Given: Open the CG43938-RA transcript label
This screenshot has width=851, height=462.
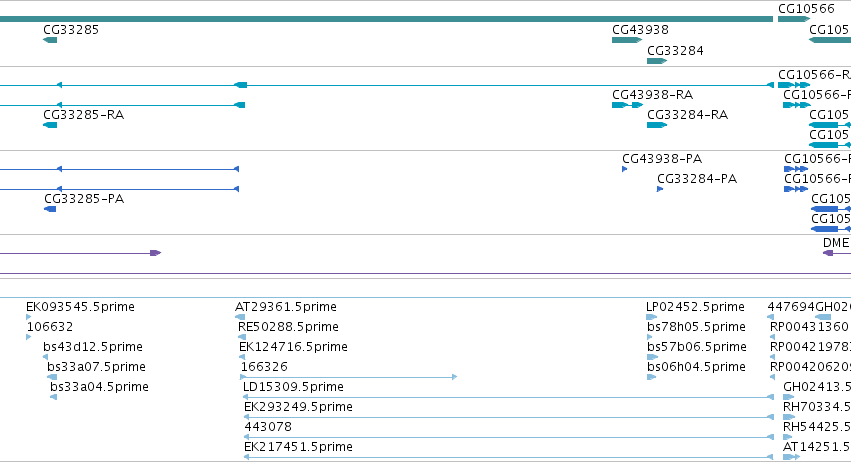Looking at the screenshot, I should tap(652, 95).
